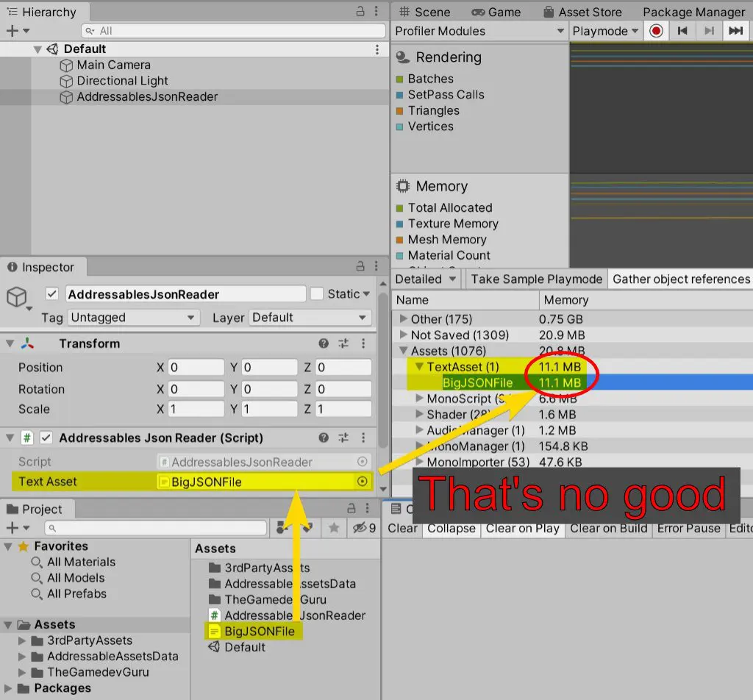Open the Playmode target dropdown
This screenshot has height=700, width=753.
[603, 31]
